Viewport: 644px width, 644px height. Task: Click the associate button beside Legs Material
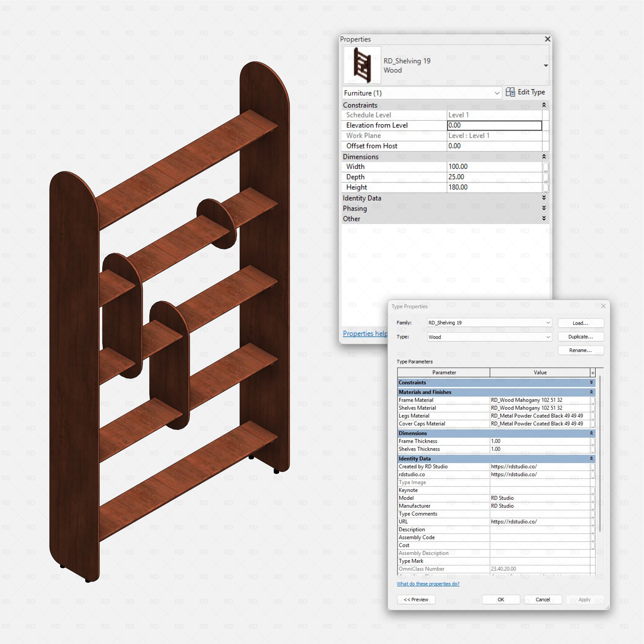(593, 416)
